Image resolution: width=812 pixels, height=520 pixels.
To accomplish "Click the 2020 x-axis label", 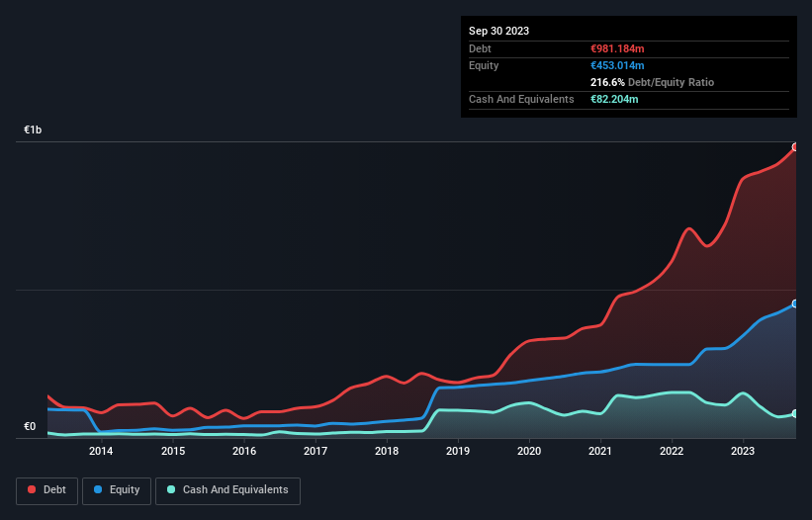I will point(529,451).
